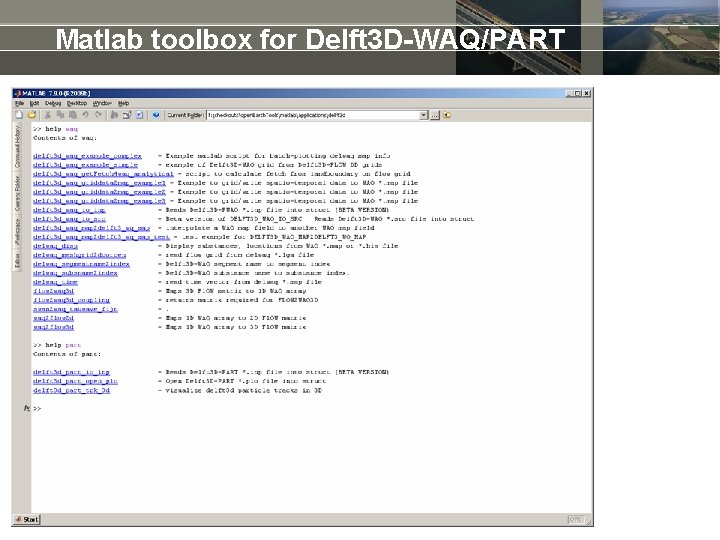Open the fetch analytical script link
The image size is (720, 540).
(103, 174)
